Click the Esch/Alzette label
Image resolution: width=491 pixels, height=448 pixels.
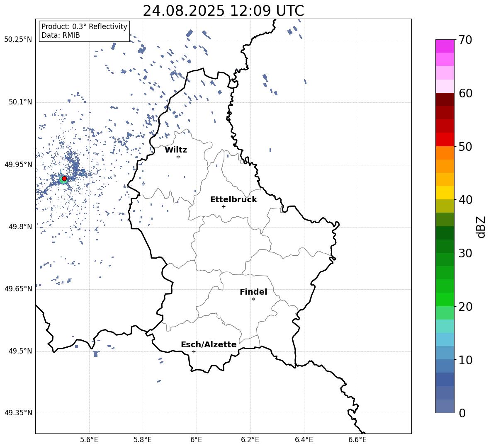[209, 344]
